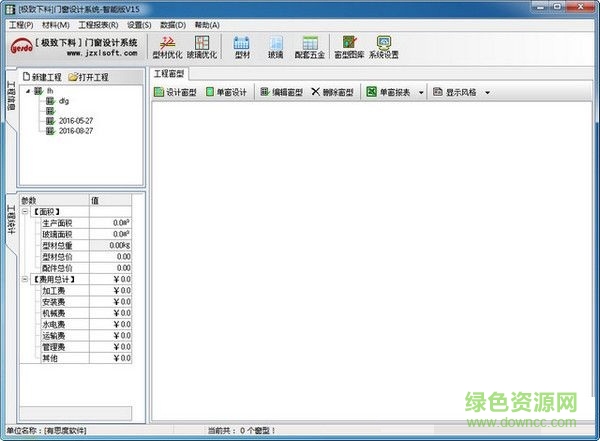Click the icon of the dfg project
Screen dimensions: 600x441
point(50,101)
